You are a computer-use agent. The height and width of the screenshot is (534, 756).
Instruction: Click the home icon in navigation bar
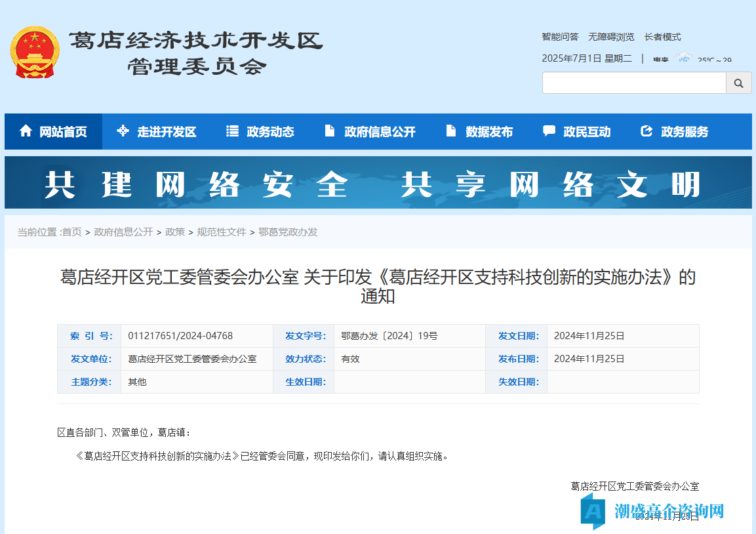pyautogui.click(x=26, y=131)
